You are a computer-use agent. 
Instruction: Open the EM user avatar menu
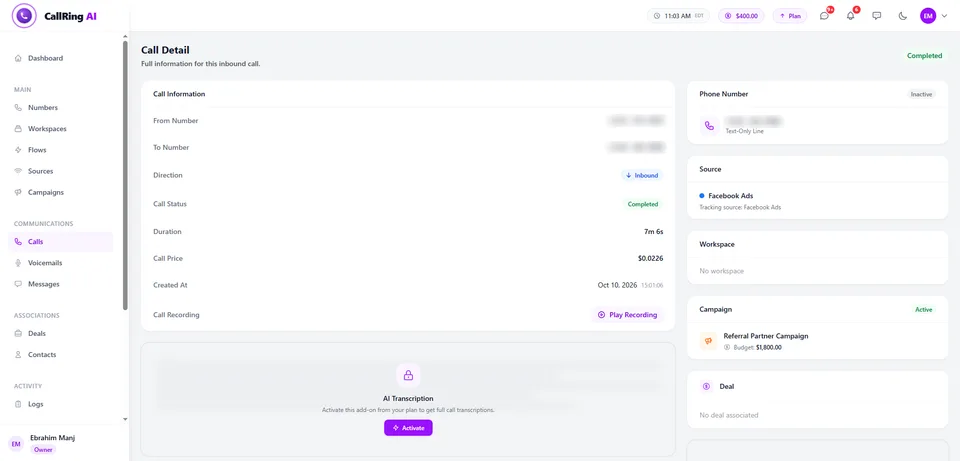click(x=928, y=16)
